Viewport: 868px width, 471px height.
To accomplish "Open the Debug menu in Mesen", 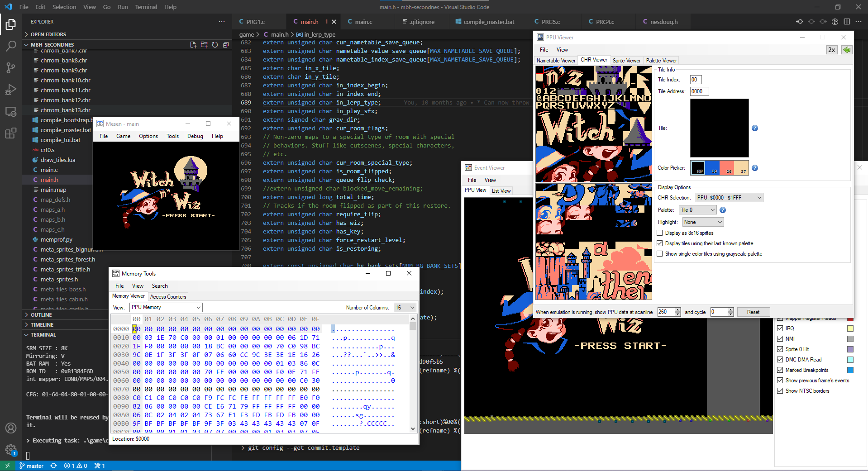I will point(195,136).
